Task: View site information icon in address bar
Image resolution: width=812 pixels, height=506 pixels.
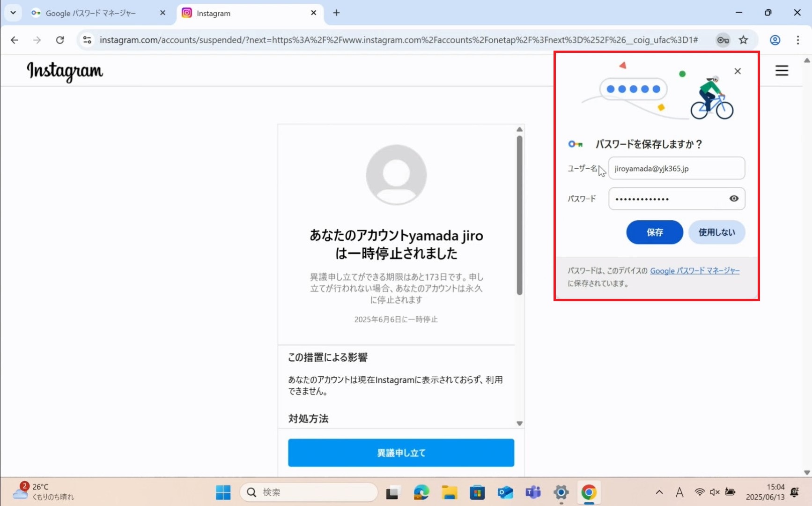Action: pyautogui.click(x=87, y=40)
